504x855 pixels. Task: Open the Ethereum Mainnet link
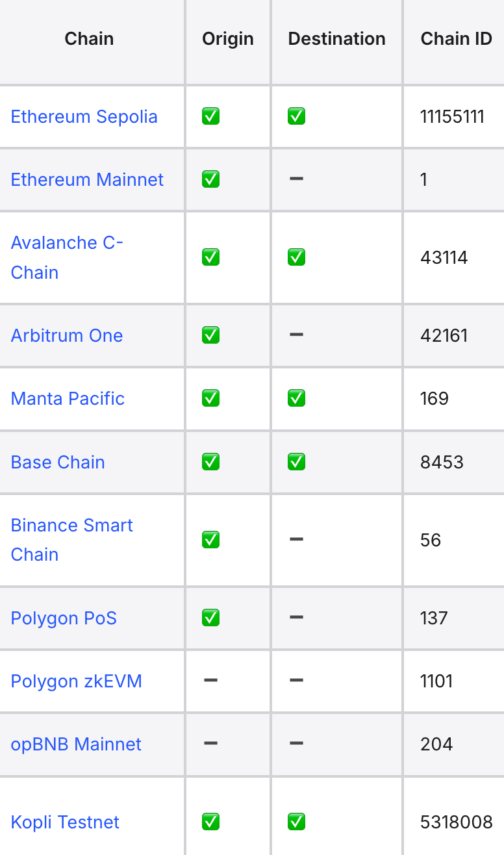(x=88, y=179)
